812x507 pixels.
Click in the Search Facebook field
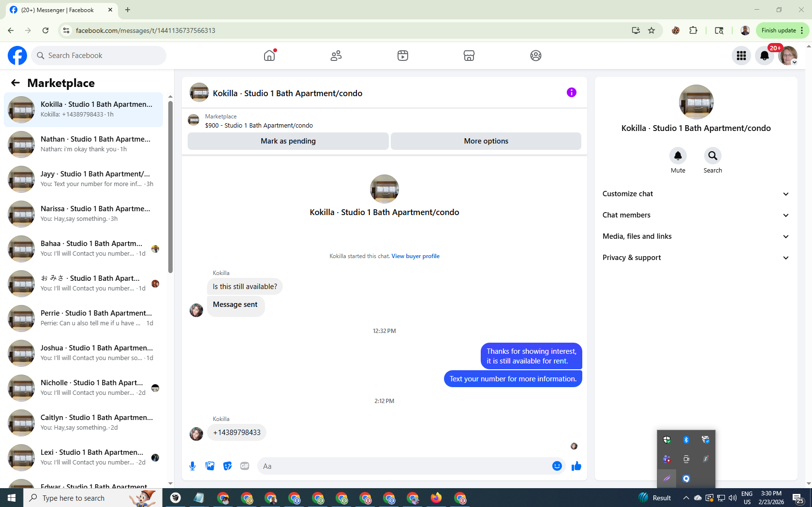[x=99, y=56]
